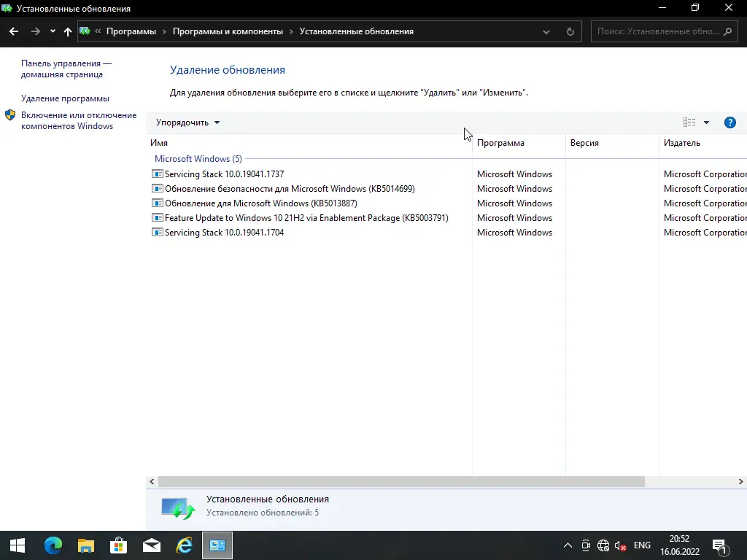The image size is (747, 560).
Task: Click icon of KB5003791 feature update
Action: tap(158, 217)
